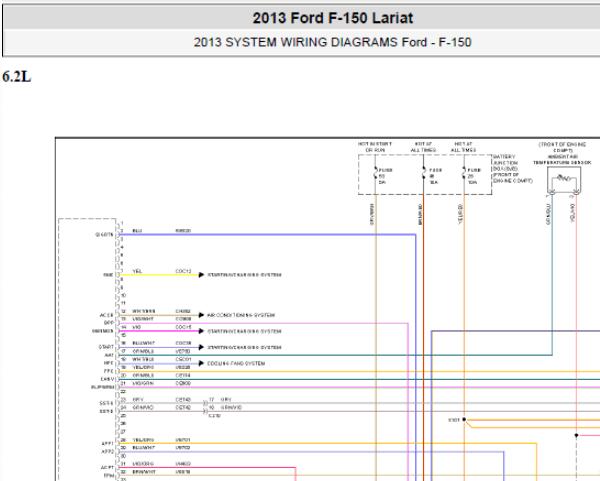600x481 pixels.
Task: Click the "START" pin label
Action: pyautogui.click(x=106, y=347)
